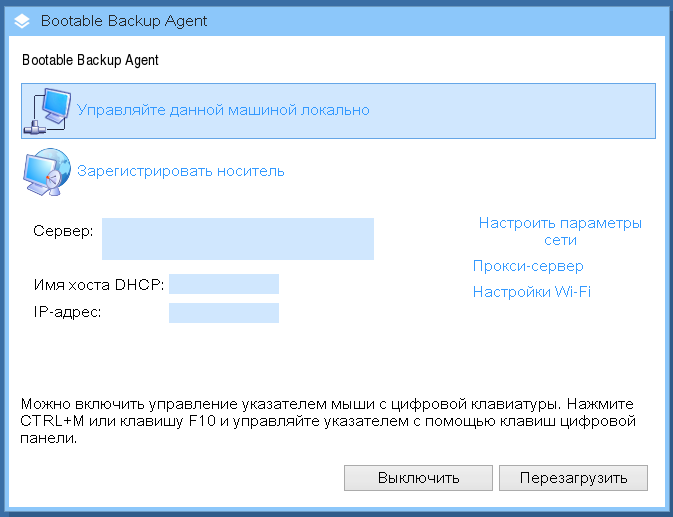Open "Настроить параметры сети" link
673x517 pixels.
(x=560, y=231)
